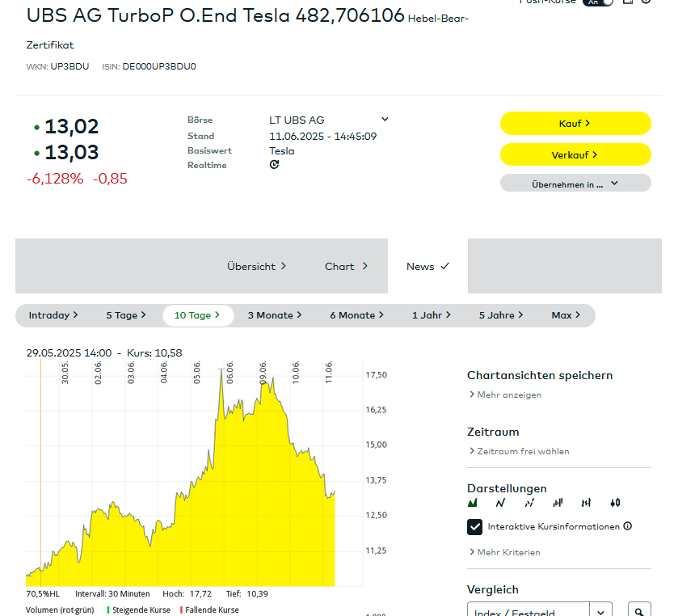Click the bid price 13,02
Viewport: 678px width, 616px height.
[x=72, y=126]
